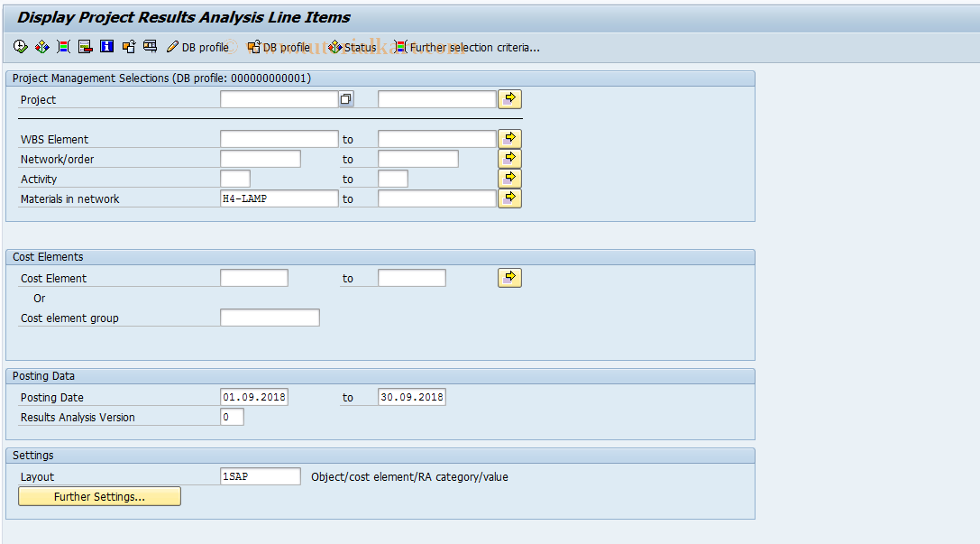Screen dimensions: 980x544
Task: Click the Layout field containing 1SAP
Action: pos(261,476)
